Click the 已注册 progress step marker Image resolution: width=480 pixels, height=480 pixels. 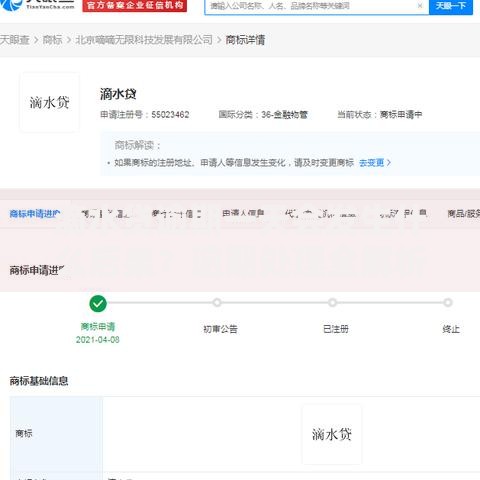332,303
